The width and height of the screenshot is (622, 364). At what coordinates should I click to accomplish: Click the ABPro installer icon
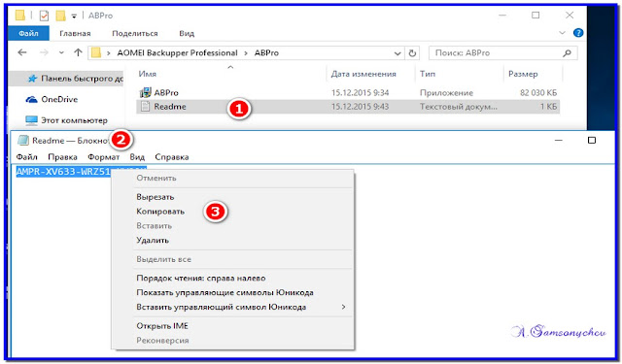(145, 92)
